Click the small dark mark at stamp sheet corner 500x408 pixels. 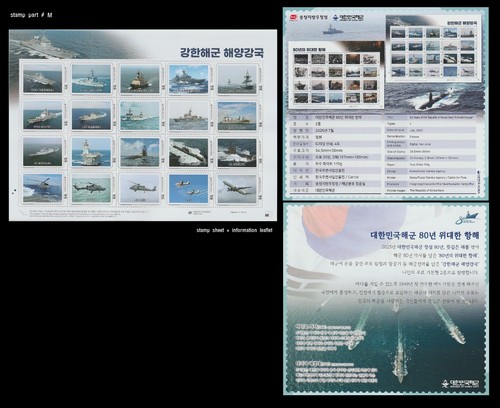click(x=268, y=215)
